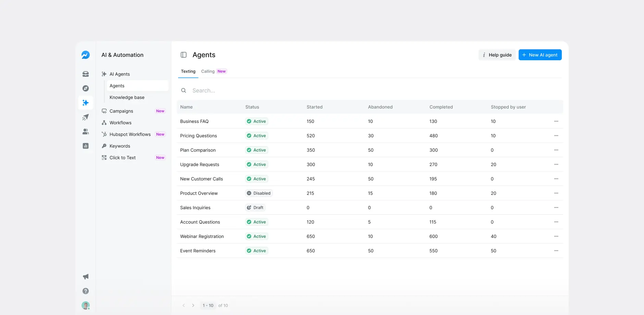
Task: Click the Draft status badge for Sales Inquiries
Action: pos(255,207)
